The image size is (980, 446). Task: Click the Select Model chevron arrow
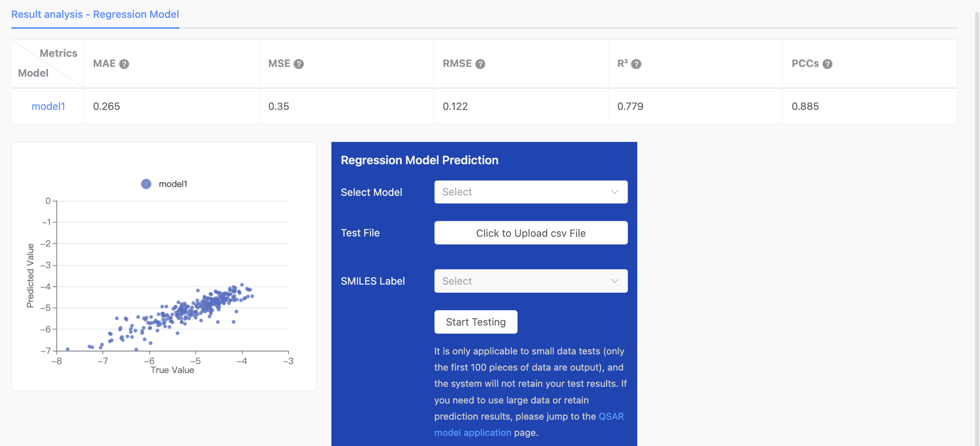pyautogui.click(x=614, y=192)
